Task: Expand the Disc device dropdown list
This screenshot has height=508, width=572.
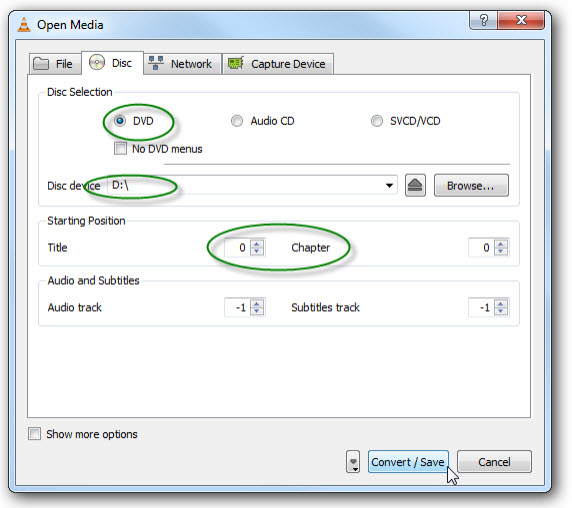Action: 389,186
